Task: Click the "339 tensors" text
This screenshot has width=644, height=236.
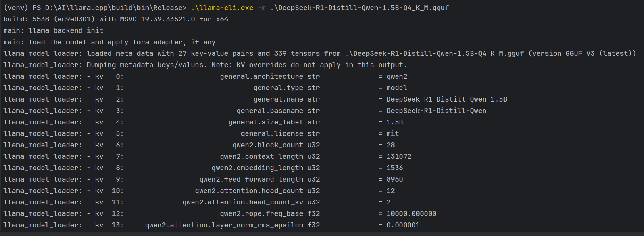Action: pyautogui.click(x=297, y=53)
